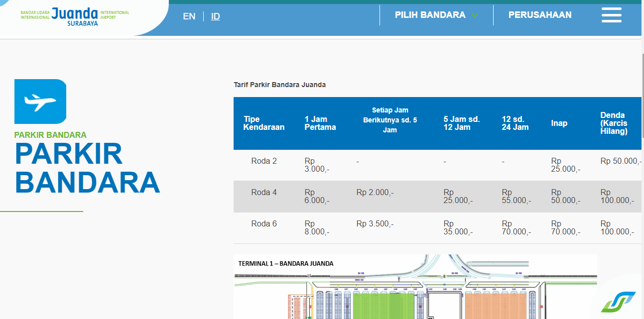Click Roda 6 Rp 35.000,- value
The width and height of the screenshot is (644, 319).
tap(458, 228)
